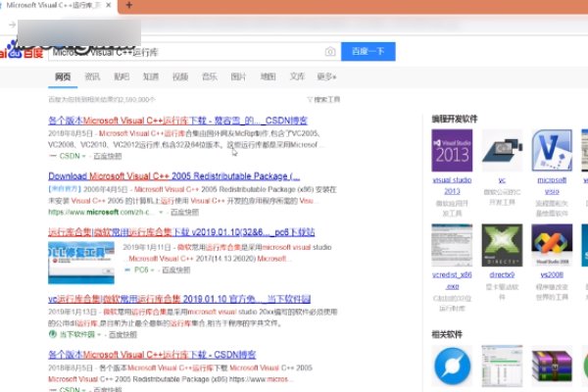
Task: Click green progress bar software thumbnail under 相关软件
Action: point(502,367)
